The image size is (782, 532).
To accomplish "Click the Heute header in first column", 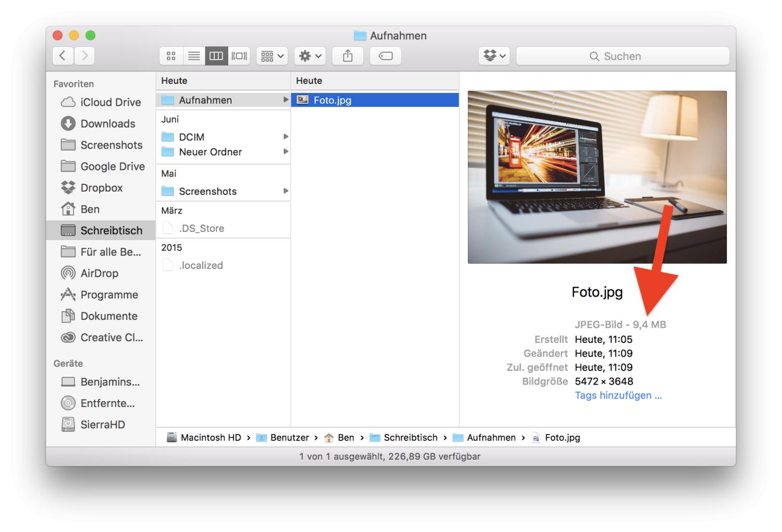I will pyautogui.click(x=174, y=81).
